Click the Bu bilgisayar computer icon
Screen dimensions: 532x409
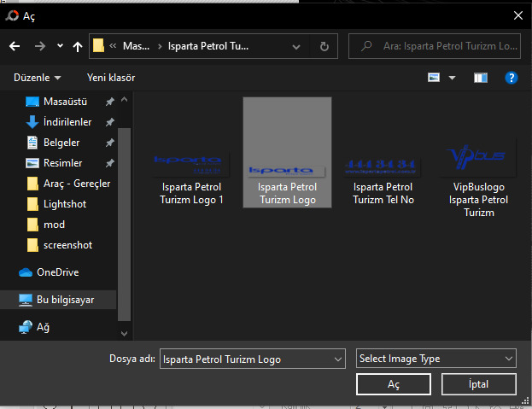pos(26,300)
